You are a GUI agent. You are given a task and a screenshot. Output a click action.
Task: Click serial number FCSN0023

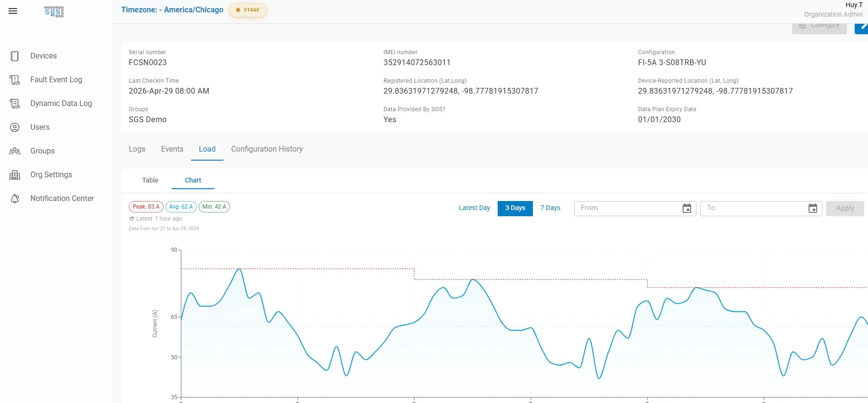148,63
